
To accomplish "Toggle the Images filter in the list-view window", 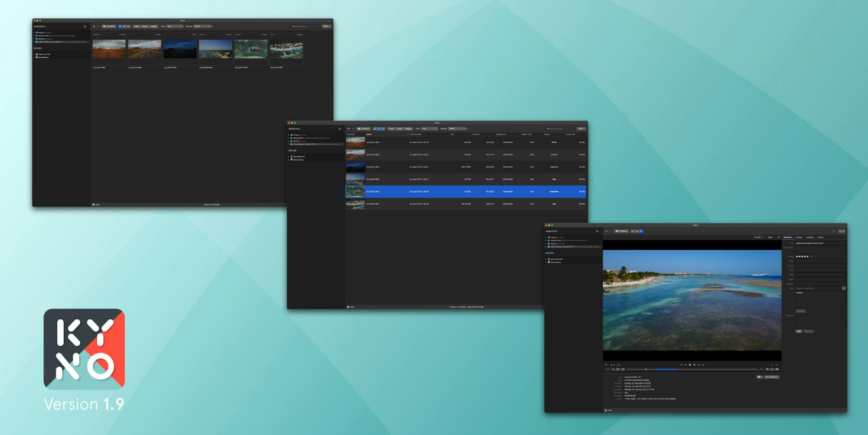I will (x=408, y=129).
